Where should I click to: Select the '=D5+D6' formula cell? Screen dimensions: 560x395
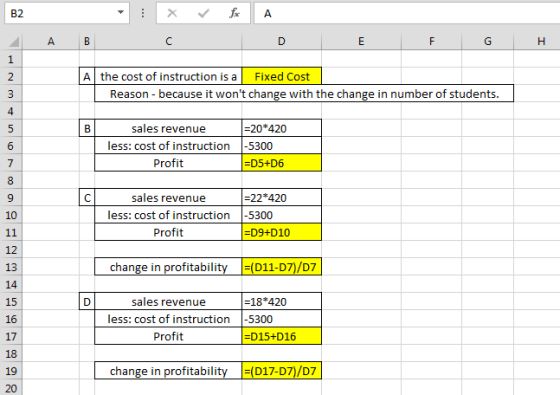coord(281,163)
